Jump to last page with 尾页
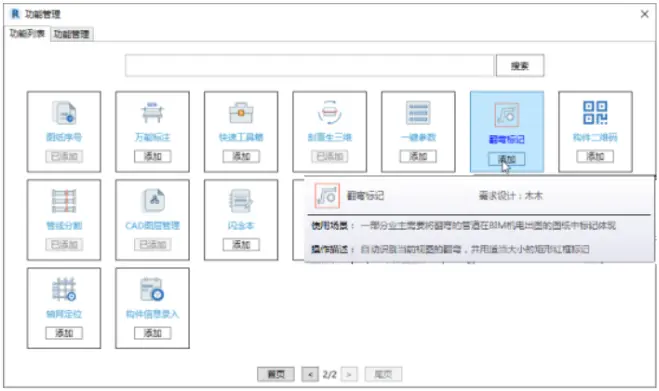The image size is (659, 391). [x=383, y=374]
